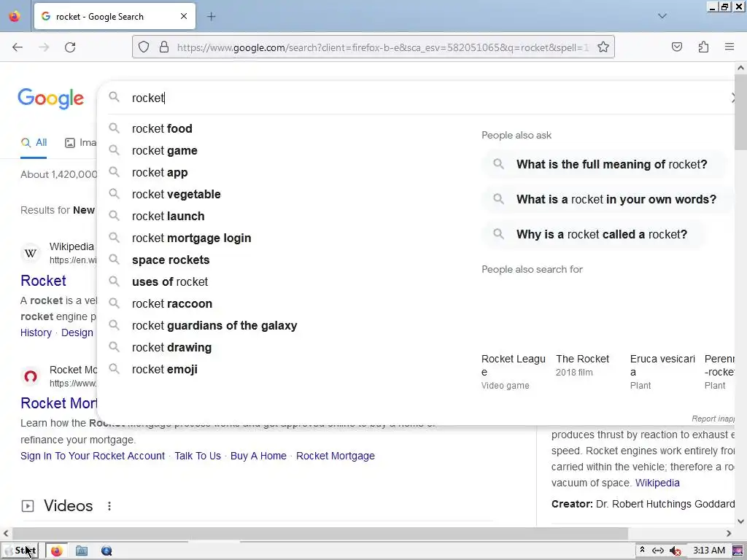Open a new browser tab
The height and width of the screenshot is (560, 747).
(x=211, y=17)
